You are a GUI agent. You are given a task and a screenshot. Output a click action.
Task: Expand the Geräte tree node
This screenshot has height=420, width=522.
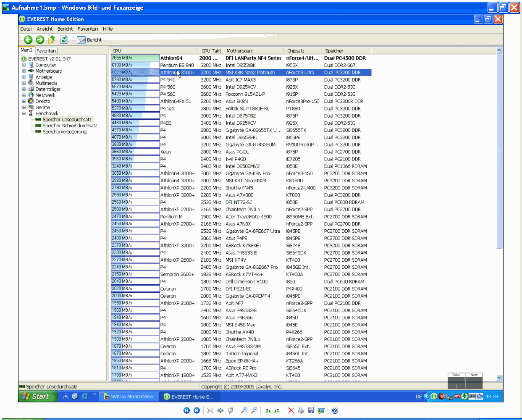pos(24,108)
